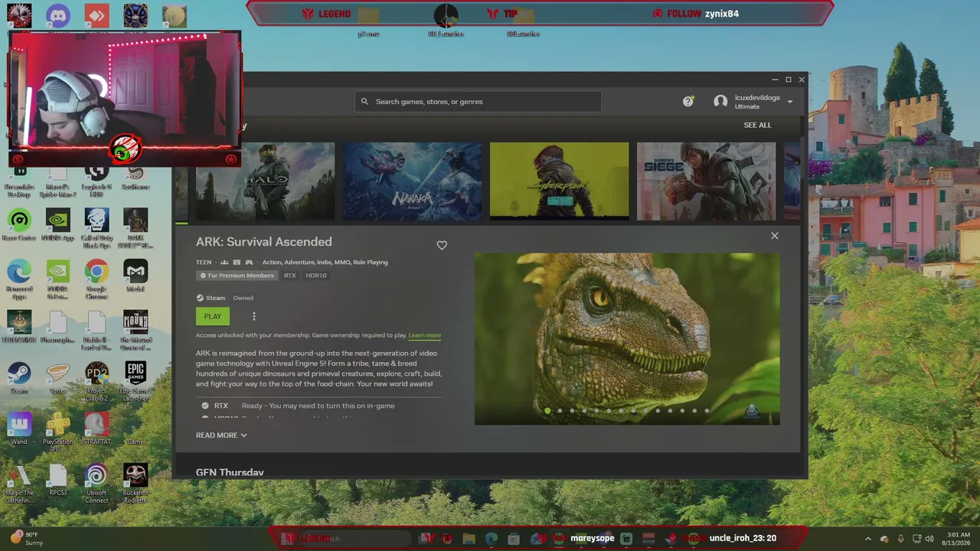
Task: Open Google Chrome desktop shortcut
Action: point(96,280)
